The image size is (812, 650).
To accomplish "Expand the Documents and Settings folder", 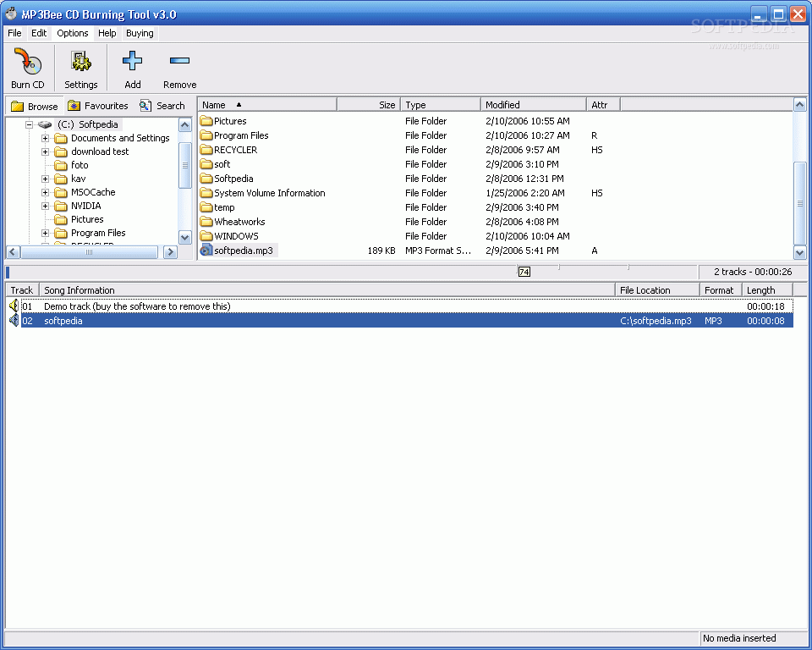I will point(45,139).
